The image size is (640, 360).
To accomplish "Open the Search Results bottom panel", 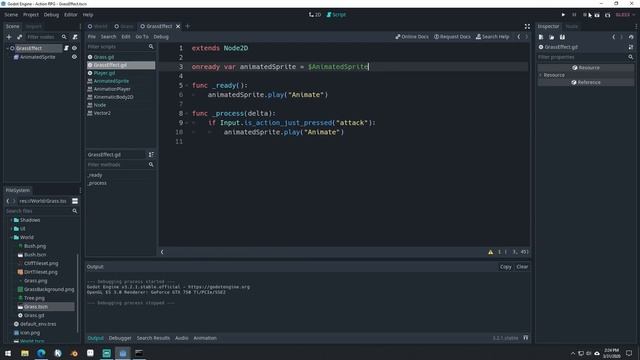I will pos(153,338).
